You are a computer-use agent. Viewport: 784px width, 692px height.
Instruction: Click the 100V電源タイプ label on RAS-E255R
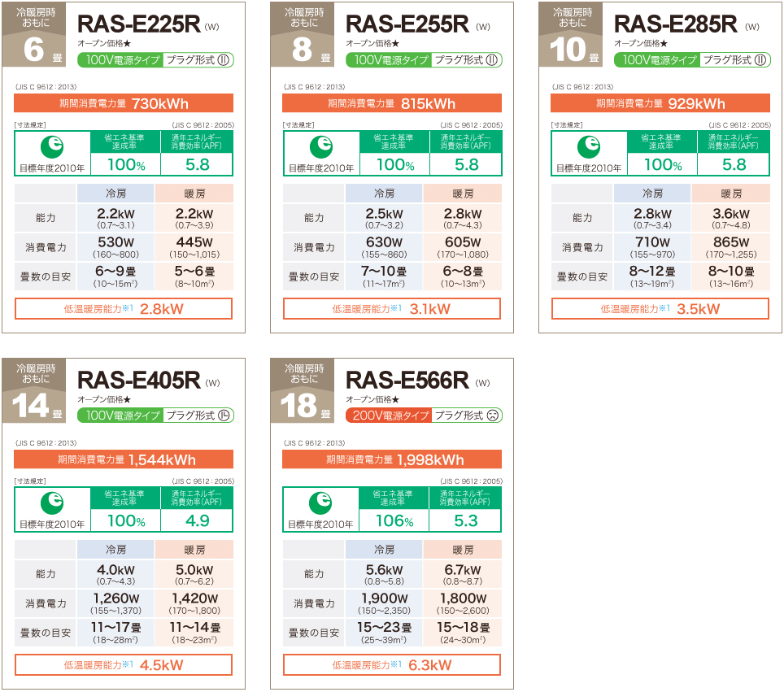(x=390, y=60)
